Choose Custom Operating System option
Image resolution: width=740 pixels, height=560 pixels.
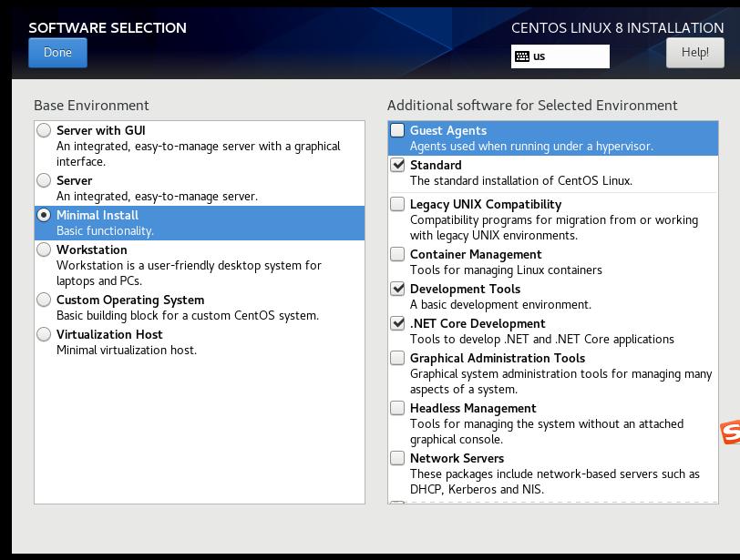44,300
